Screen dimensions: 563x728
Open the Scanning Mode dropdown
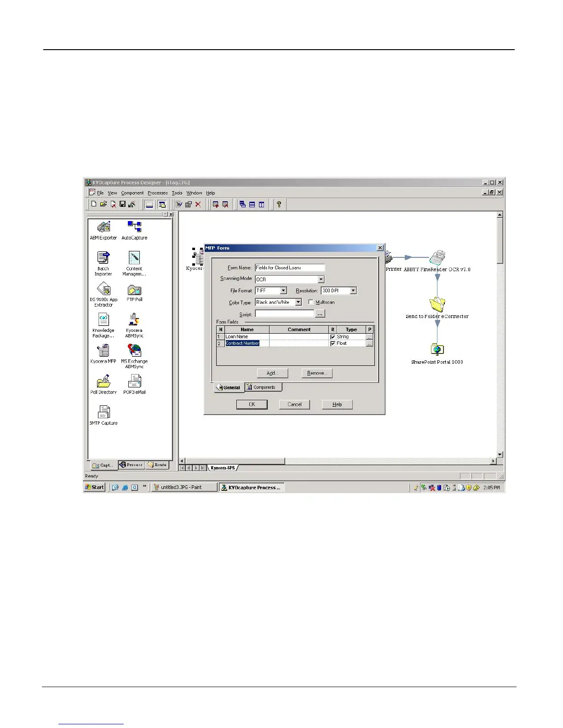321,279
